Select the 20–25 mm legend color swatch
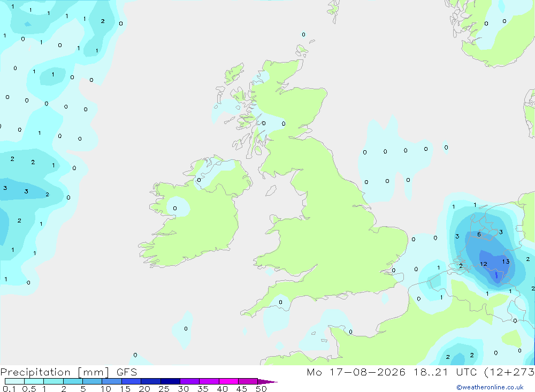Image resolution: width=535 pixels, height=392 pixels. (x=151, y=381)
